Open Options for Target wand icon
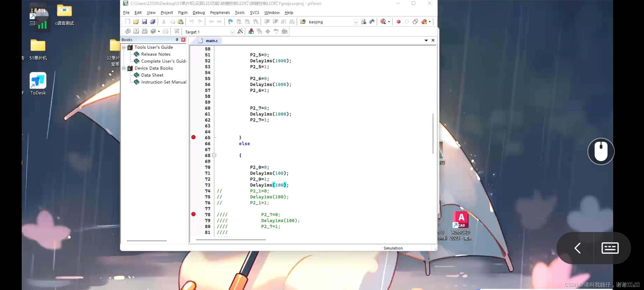The width and height of the screenshot is (644, 290). (240, 31)
